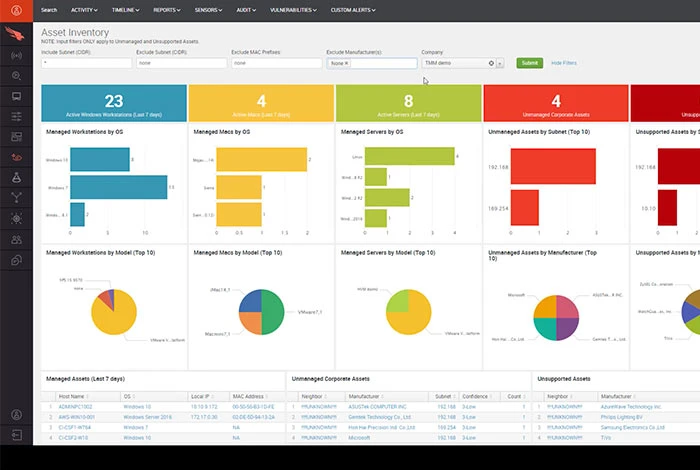The width and height of the screenshot is (700, 470).
Task: Click the Gemtek Technology Co., Ltd. manufacturer entry
Action: (379, 417)
